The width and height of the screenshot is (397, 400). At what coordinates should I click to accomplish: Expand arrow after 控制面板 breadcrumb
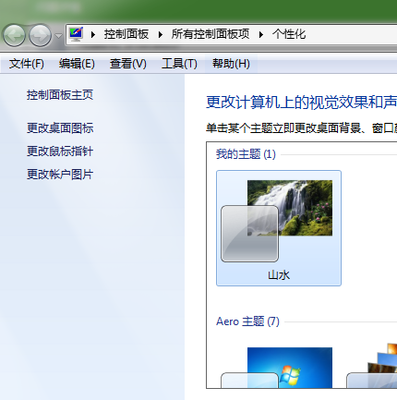[x=160, y=34]
